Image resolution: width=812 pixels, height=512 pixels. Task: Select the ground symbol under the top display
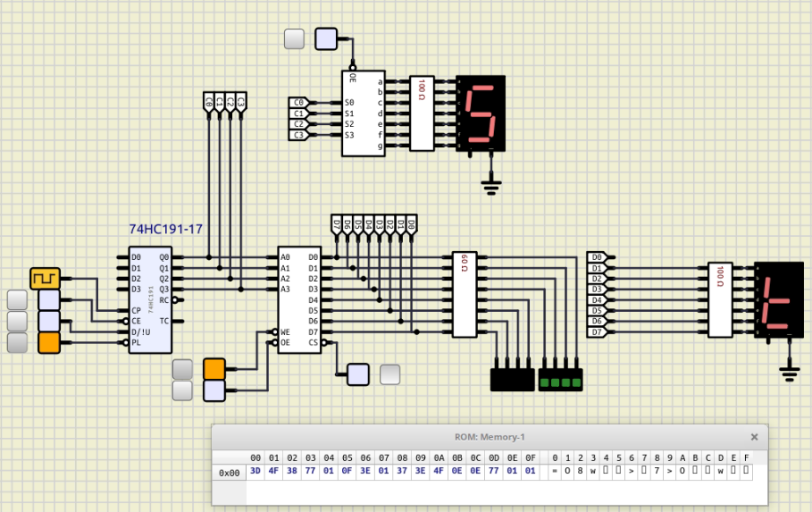pos(491,187)
